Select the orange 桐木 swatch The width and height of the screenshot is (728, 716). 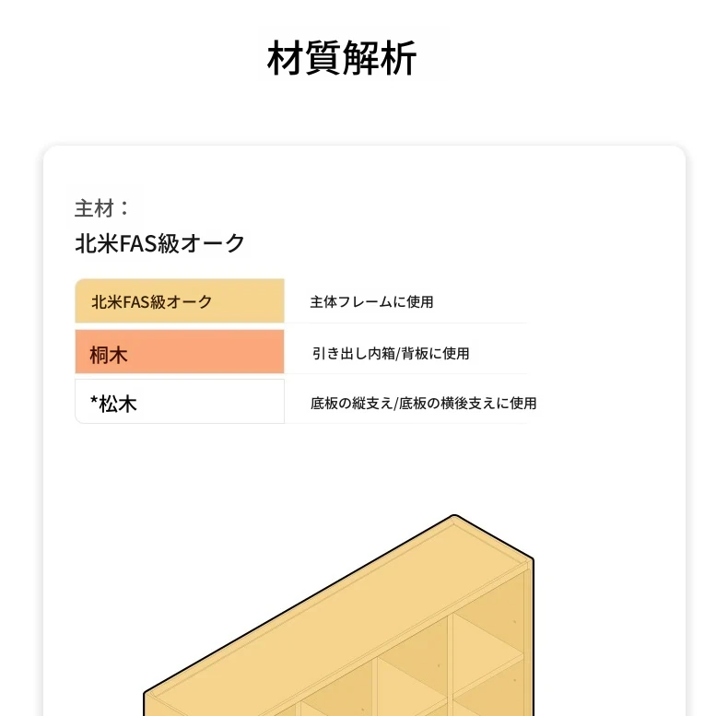(180, 351)
